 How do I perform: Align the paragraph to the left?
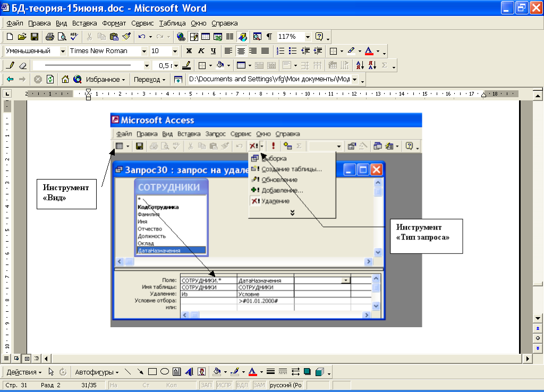click(228, 51)
